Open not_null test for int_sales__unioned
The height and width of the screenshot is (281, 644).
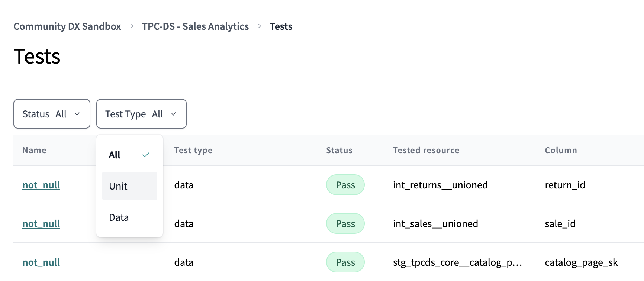[x=41, y=224]
